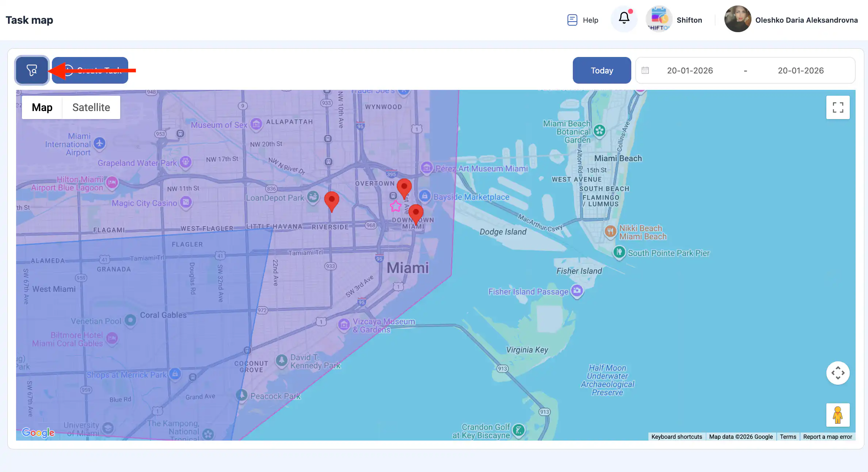The height and width of the screenshot is (472, 868).
Task: Click the pink star marker near Downtown
Action: [395, 206]
